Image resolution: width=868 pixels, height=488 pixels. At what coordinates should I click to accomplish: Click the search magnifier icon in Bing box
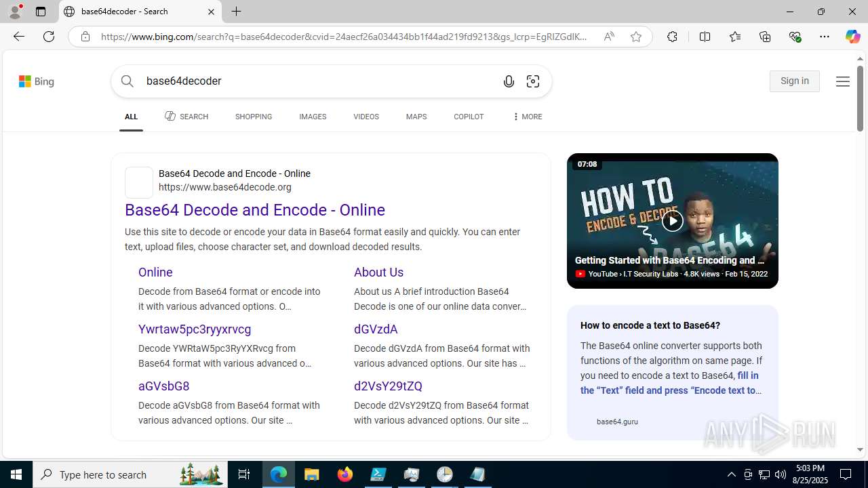tap(127, 81)
